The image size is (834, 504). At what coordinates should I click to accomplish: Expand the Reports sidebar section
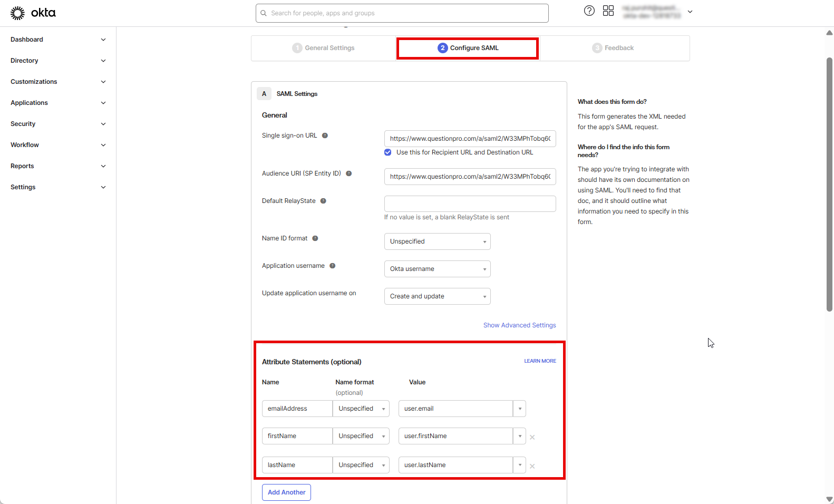coord(58,166)
